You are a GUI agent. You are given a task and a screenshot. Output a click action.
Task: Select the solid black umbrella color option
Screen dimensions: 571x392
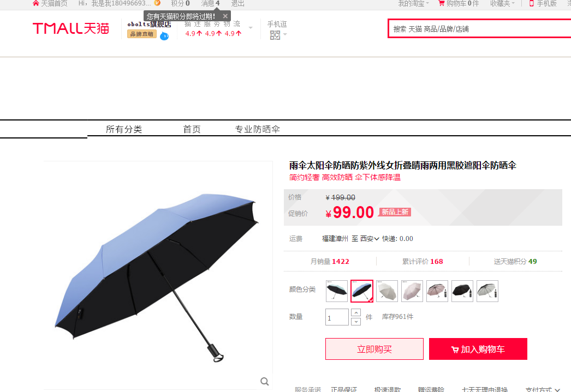point(462,291)
